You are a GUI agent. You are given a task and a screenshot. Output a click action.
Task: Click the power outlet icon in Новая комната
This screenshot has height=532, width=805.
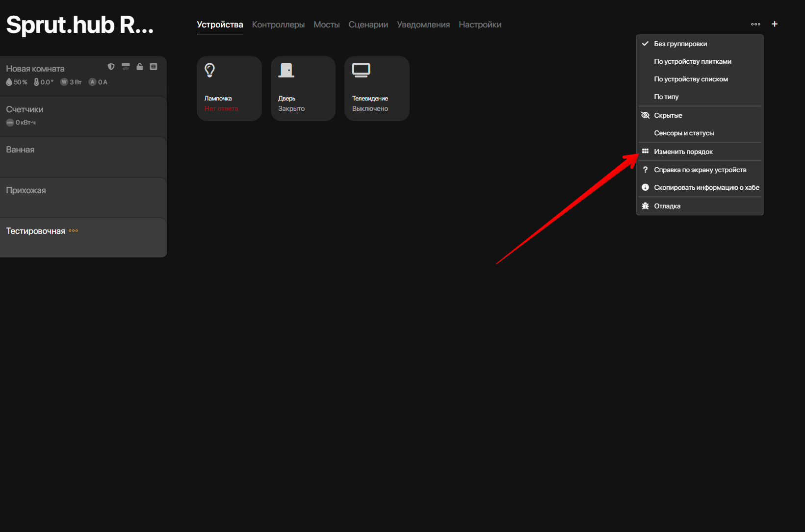154,67
